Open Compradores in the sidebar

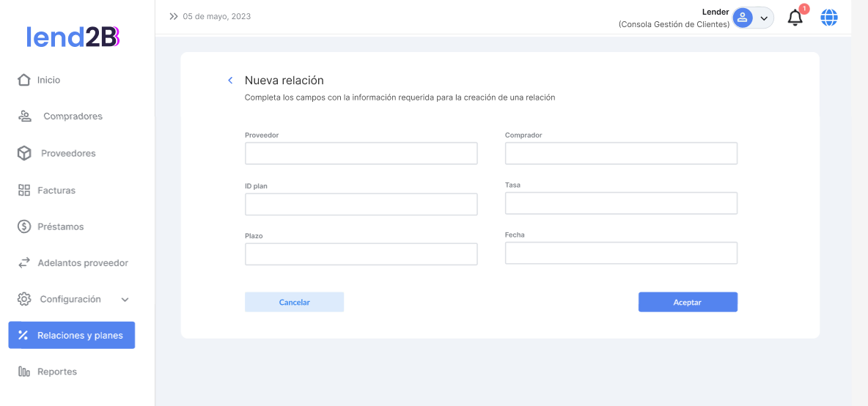(73, 117)
